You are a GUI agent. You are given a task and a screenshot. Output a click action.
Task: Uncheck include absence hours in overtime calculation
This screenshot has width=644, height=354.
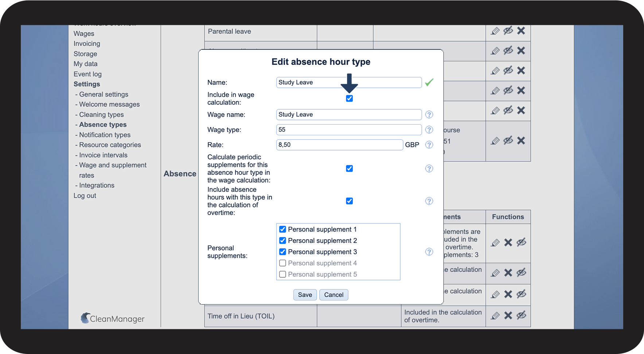point(349,201)
